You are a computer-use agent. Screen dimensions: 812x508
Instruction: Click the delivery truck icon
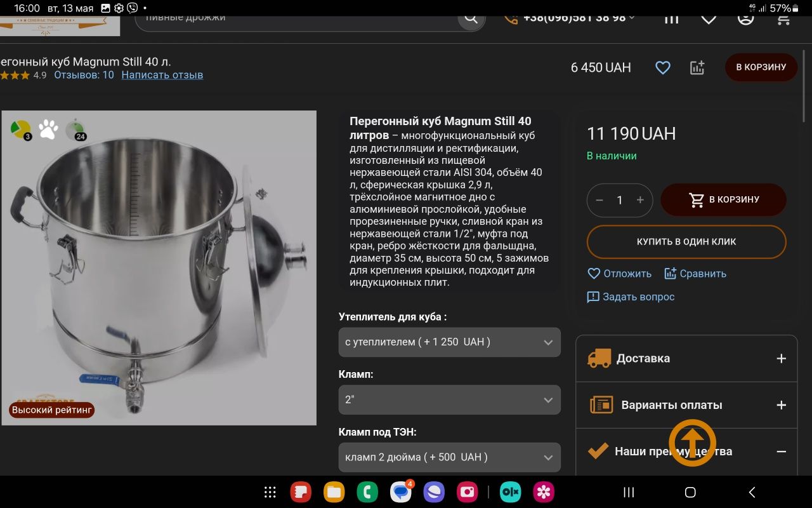tap(599, 358)
